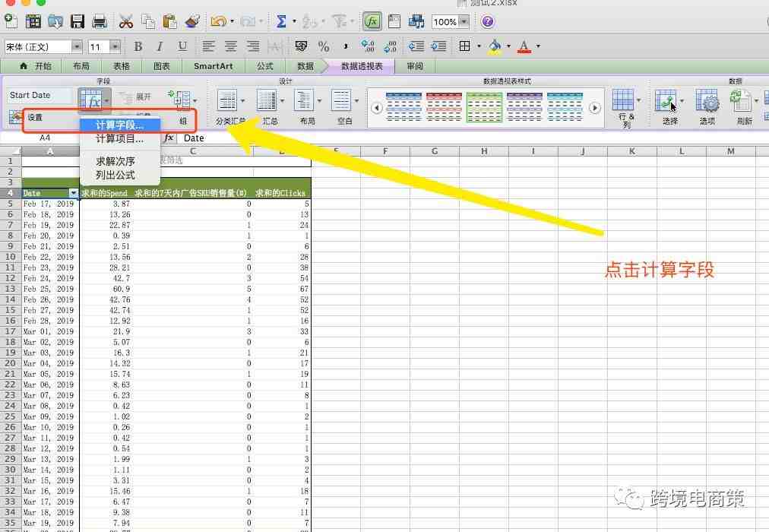Open the 图表 ribbon tab
The height and width of the screenshot is (532, 769).
(161, 66)
